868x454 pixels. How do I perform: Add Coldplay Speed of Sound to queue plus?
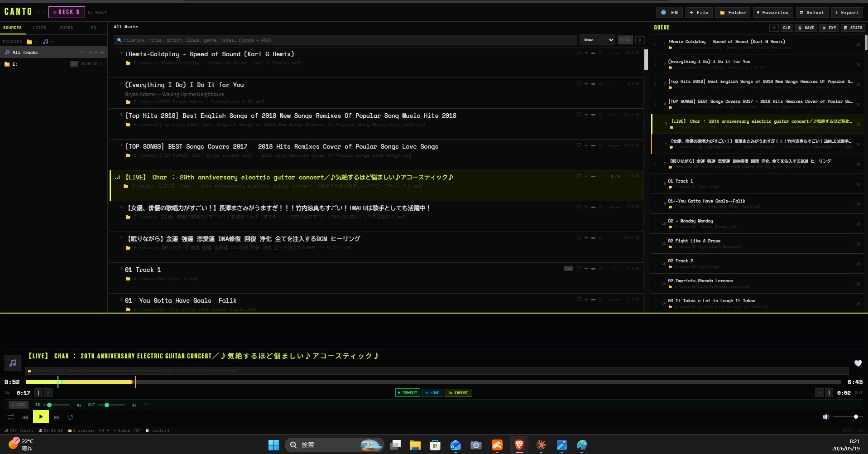[586, 53]
